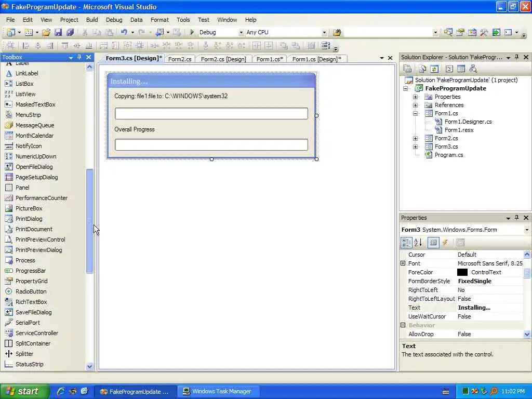
Task: Select Program.cs in Solution Explorer
Action: click(x=448, y=155)
